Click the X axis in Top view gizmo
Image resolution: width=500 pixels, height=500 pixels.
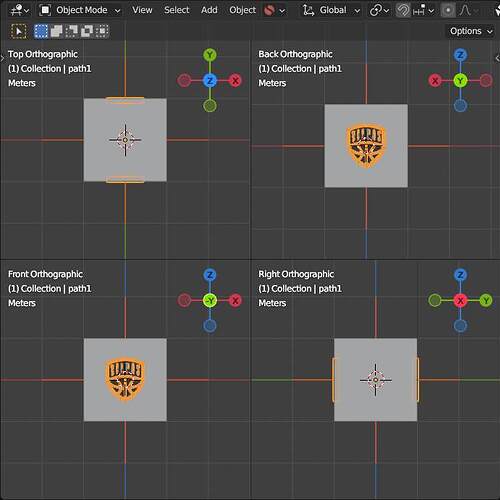click(x=235, y=80)
